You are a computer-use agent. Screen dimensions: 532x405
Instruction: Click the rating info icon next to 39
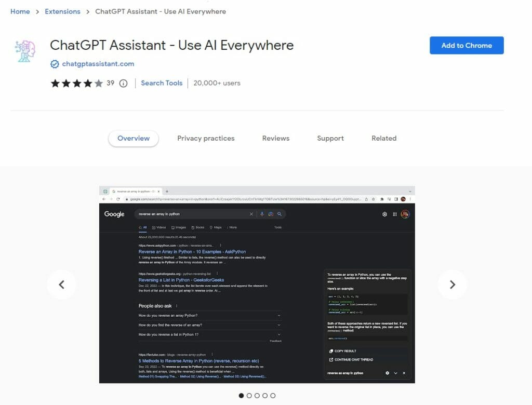[x=124, y=84]
